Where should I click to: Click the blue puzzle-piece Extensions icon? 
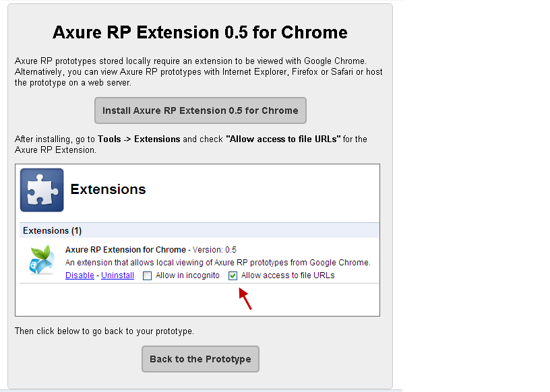tap(42, 190)
